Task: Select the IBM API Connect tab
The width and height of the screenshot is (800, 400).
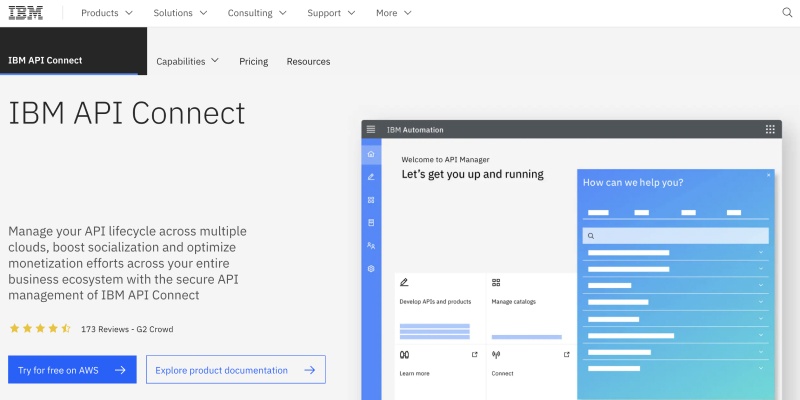Action: (x=73, y=51)
